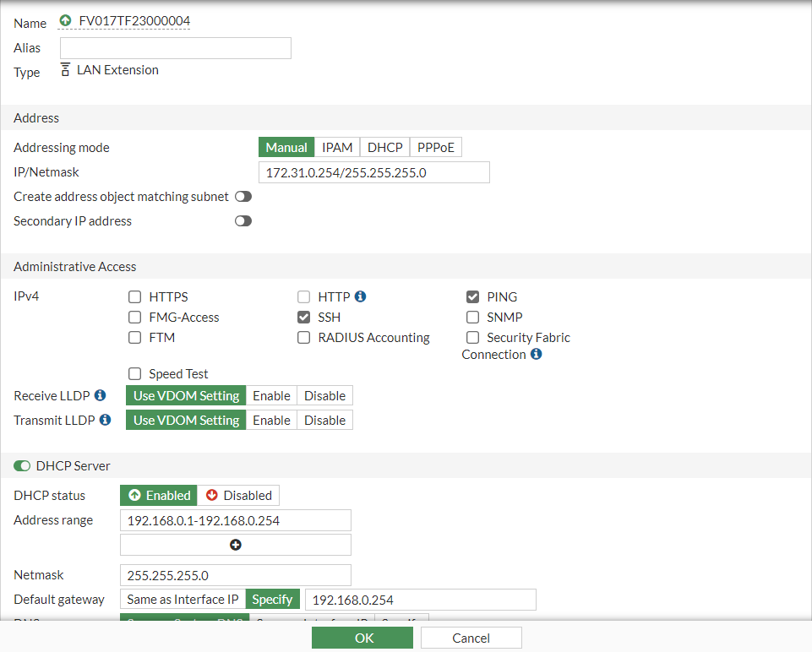Click the LAN Extension type icon

65,70
